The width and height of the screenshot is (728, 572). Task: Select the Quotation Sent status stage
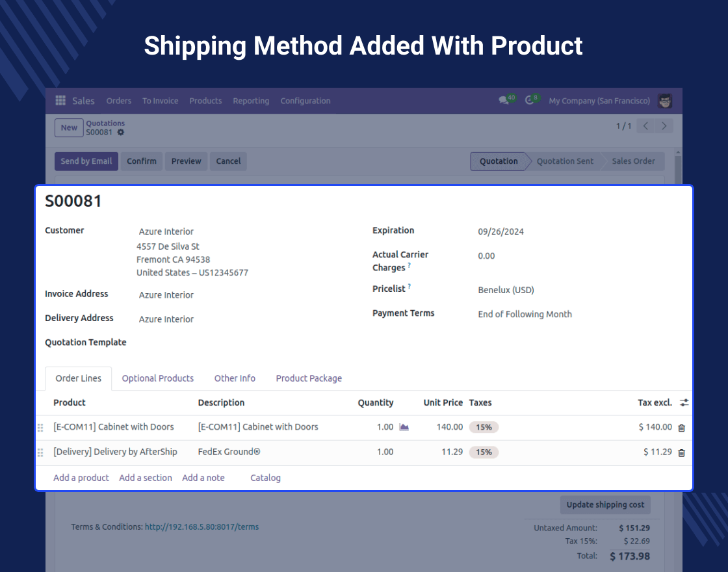565,161
